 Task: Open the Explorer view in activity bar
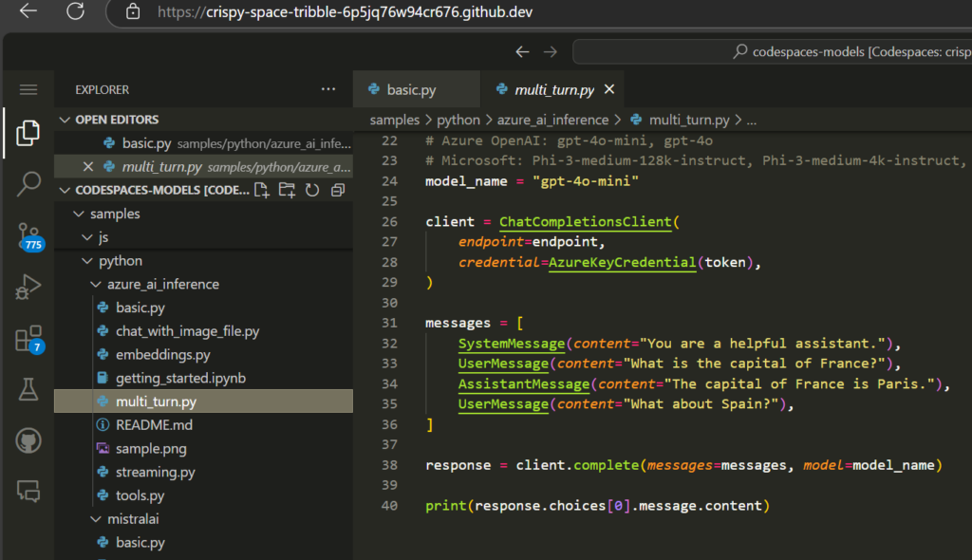click(x=28, y=134)
